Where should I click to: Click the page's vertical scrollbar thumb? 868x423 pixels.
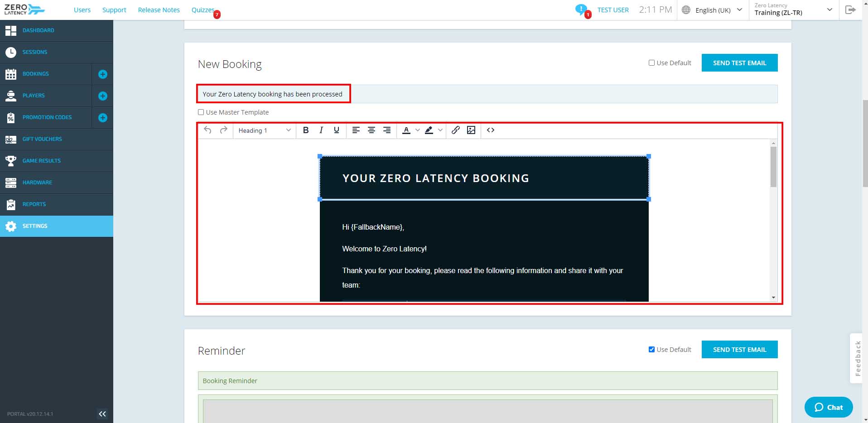coord(865,143)
